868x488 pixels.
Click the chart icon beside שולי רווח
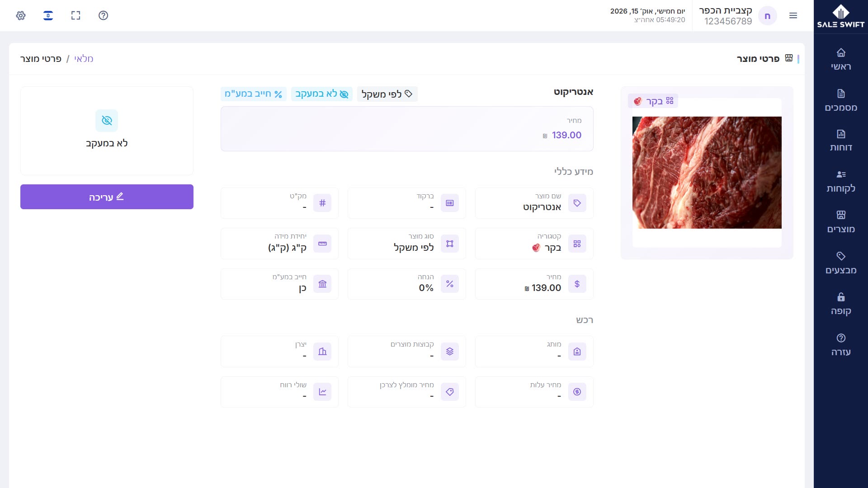tap(322, 392)
